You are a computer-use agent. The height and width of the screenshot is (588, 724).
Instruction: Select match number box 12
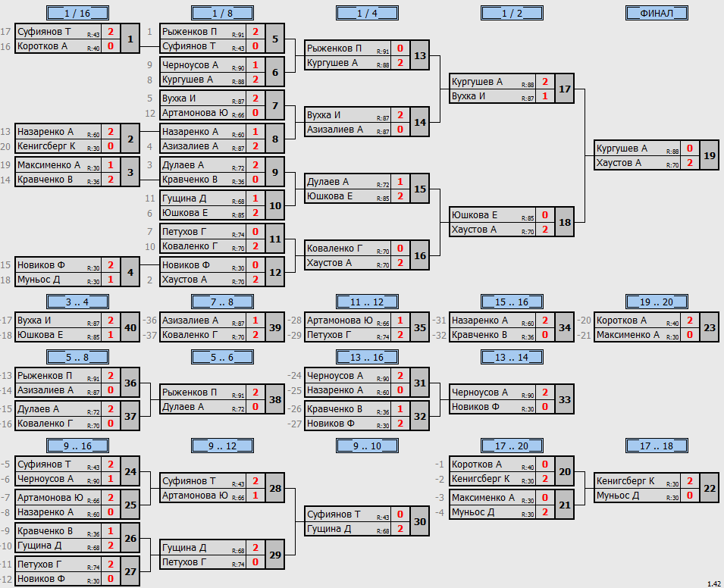coord(275,272)
